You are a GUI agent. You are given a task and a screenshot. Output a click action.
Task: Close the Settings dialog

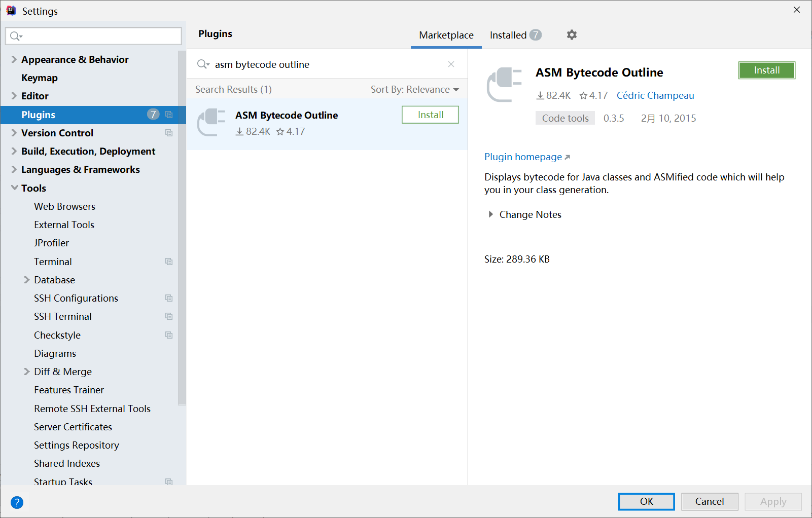[797, 10]
